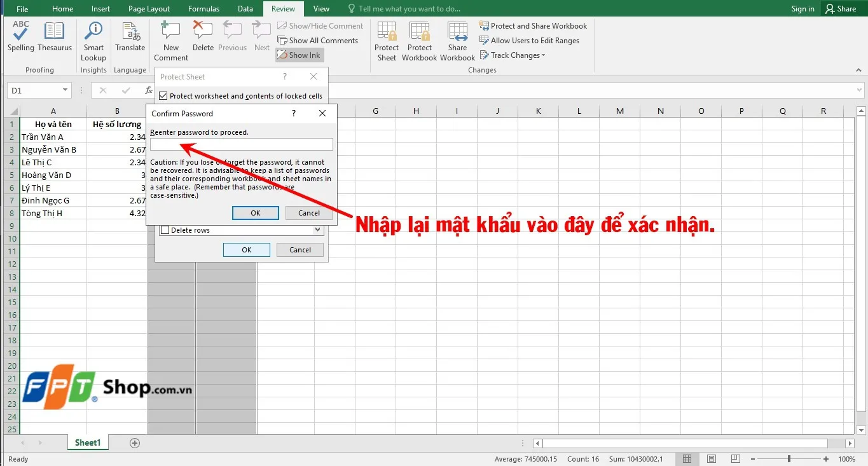Toggle the Delete rows checkbox

coord(165,230)
